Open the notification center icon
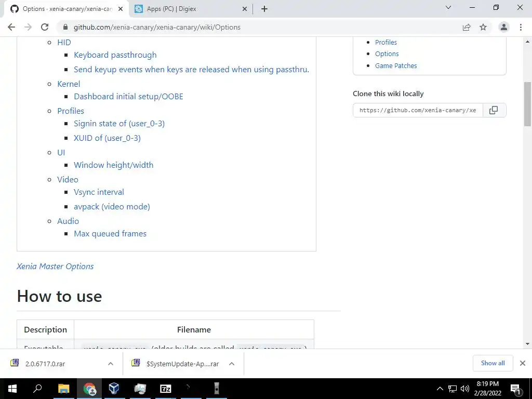The height and width of the screenshot is (399, 532). [516, 389]
